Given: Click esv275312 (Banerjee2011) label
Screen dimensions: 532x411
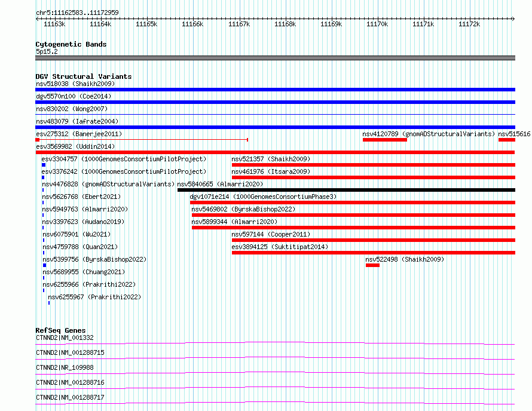Looking at the screenshot, I should coord(79,134).
